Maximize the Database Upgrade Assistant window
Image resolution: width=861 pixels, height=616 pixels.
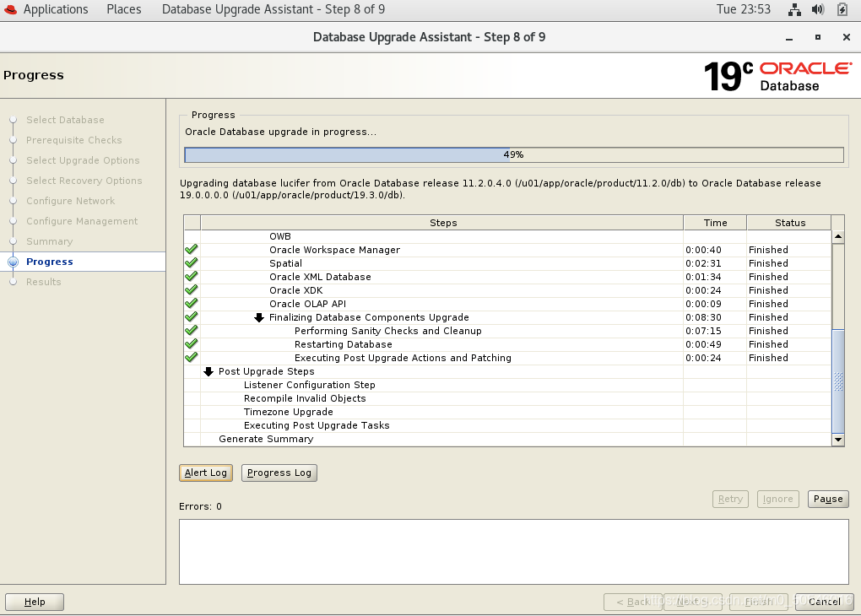click(818, 37)
